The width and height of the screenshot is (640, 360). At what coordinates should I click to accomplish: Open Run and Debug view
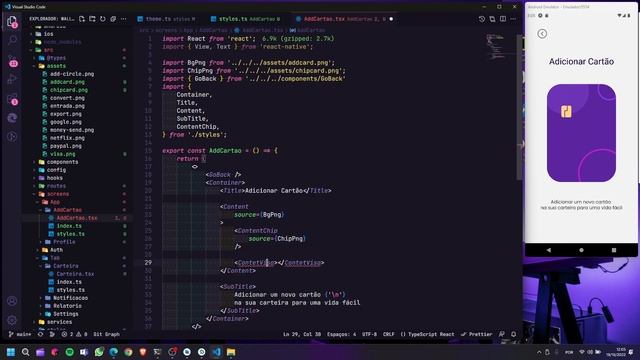[12, 79]
